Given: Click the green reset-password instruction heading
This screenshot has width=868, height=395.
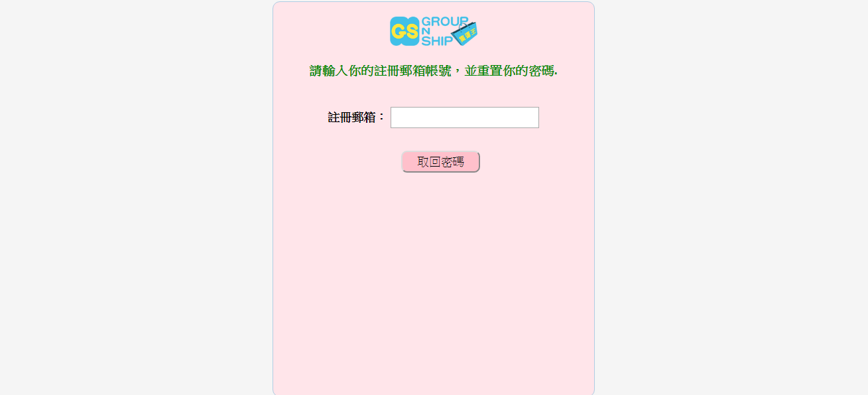Looking at the screenshot, I should (434, 71).
